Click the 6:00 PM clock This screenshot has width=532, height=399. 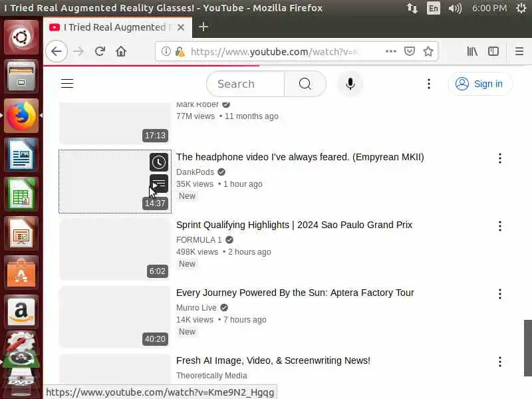coord(489,8)
